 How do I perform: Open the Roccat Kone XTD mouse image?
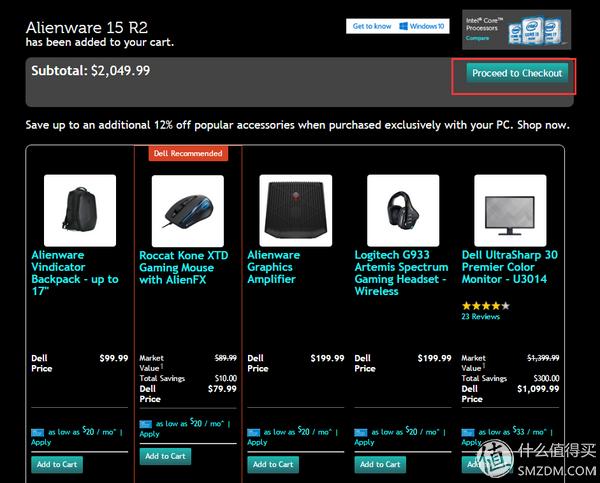(188, 210)
